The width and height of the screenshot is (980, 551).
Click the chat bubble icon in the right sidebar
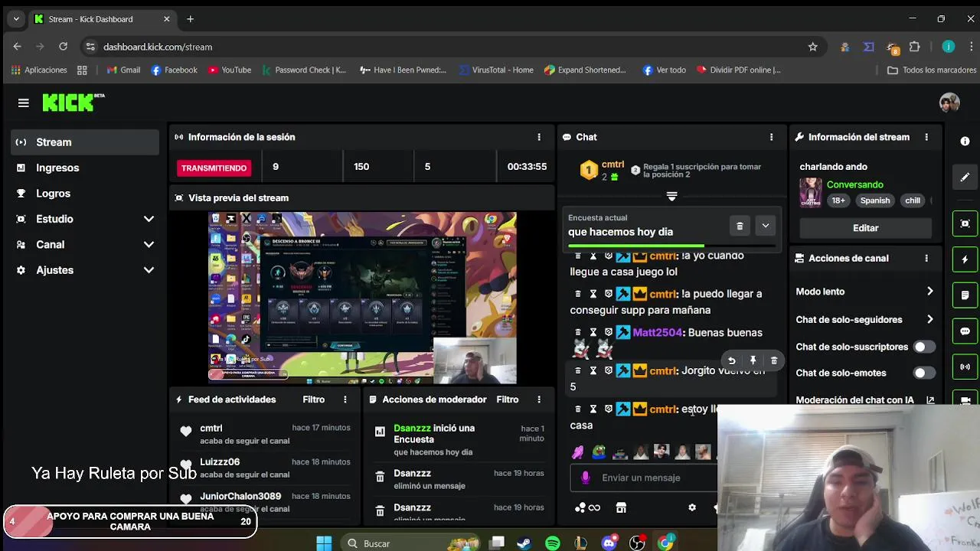pos(965,331)
